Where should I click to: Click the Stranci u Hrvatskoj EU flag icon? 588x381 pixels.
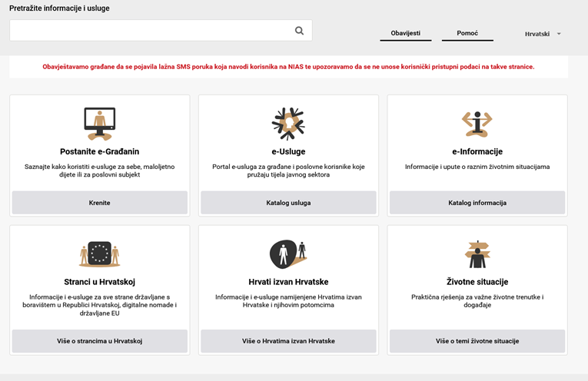coord(99,253)
